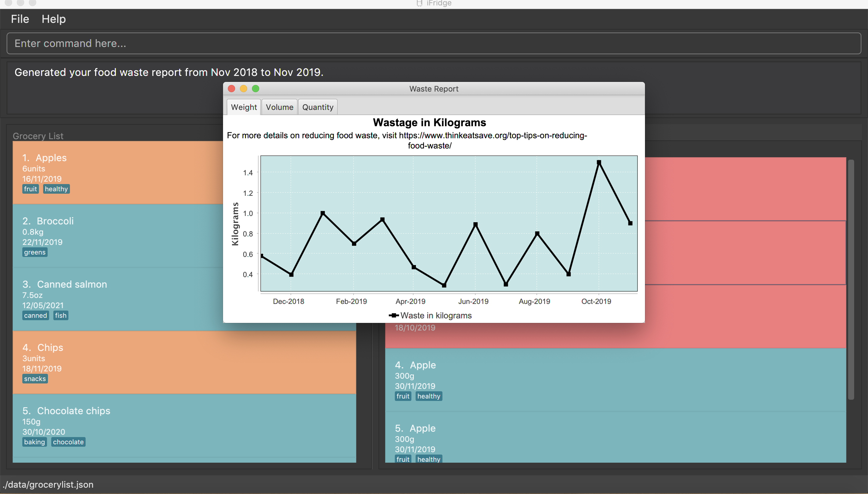This screenshot has width=868, height=494.
Task: Click the chocolate tag on Chocolate chips
Action: pyautogui.click(x=68, y=442)
